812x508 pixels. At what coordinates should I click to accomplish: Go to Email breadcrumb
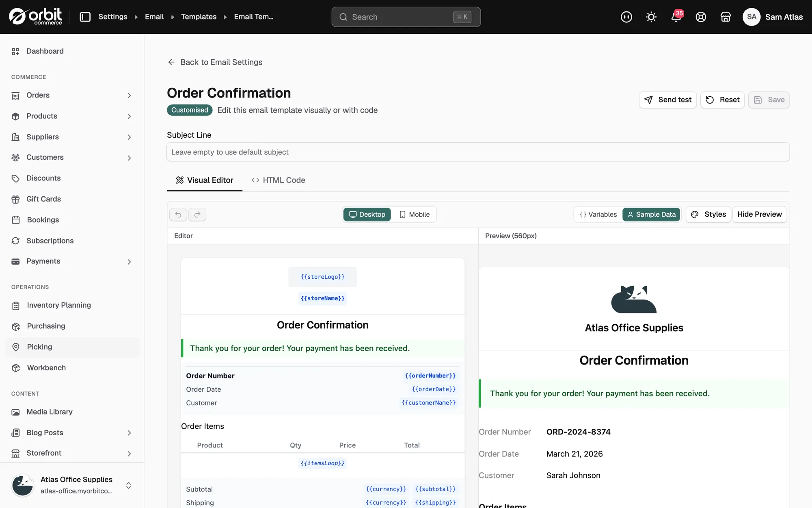click(x=154, y=17)
